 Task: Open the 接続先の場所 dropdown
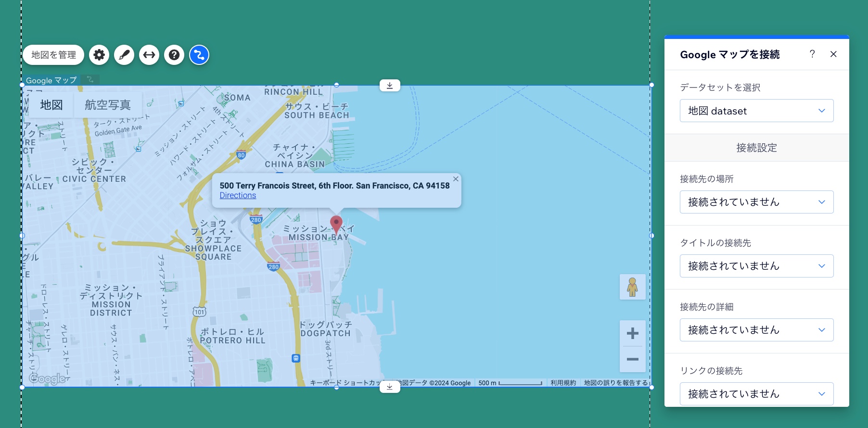(756, 202)
